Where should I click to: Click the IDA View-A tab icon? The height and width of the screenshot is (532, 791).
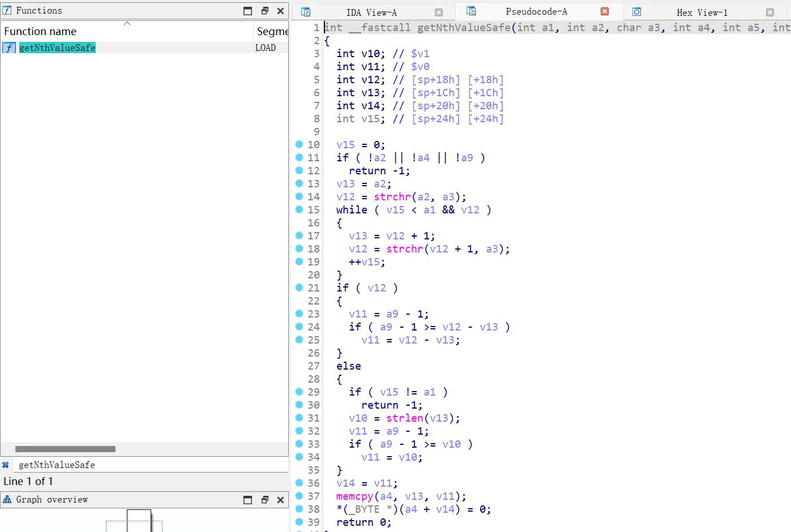[306, 12]
